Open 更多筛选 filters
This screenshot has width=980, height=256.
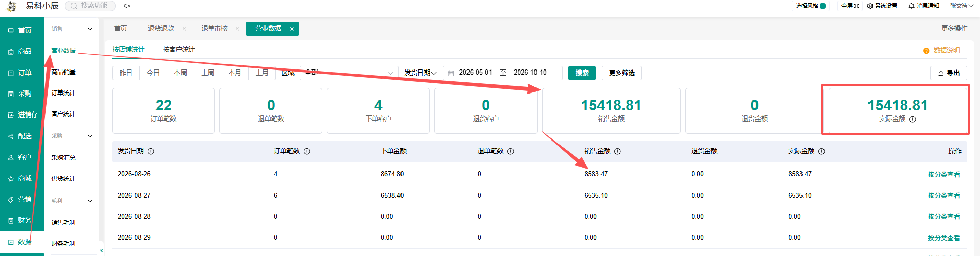(x=621, y=73)
